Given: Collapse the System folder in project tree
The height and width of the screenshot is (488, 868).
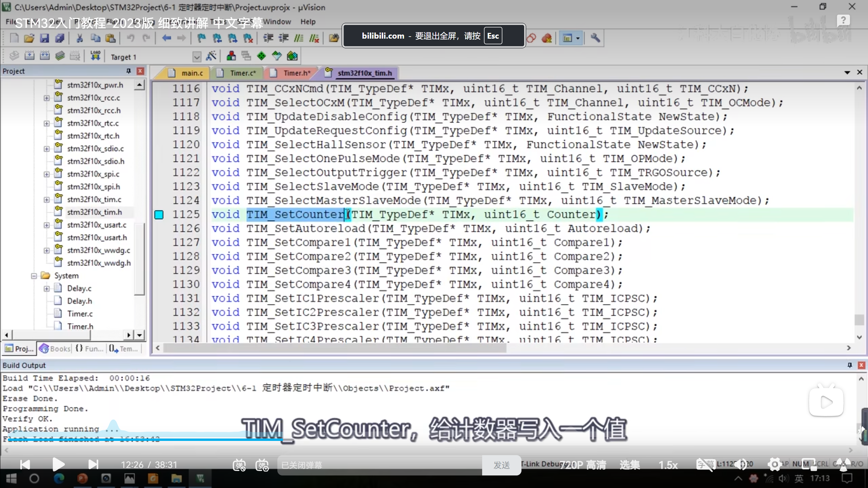Looking at the screenshot, I should click(x=34, y=276).
